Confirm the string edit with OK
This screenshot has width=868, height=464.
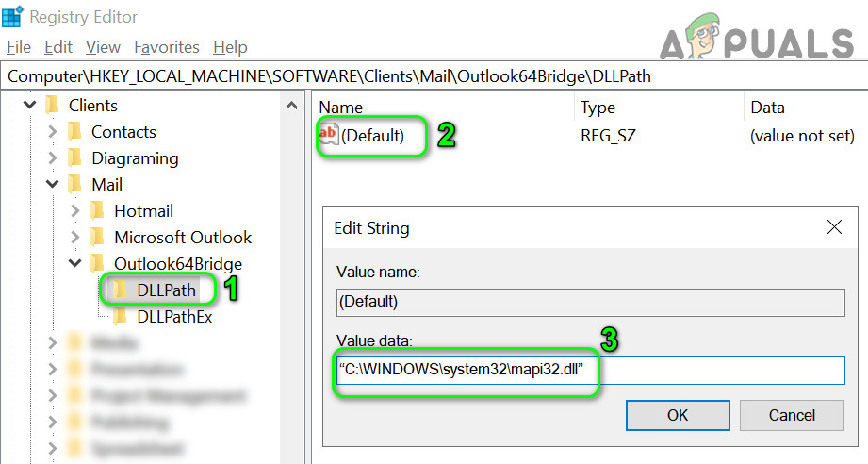(678, 415)
